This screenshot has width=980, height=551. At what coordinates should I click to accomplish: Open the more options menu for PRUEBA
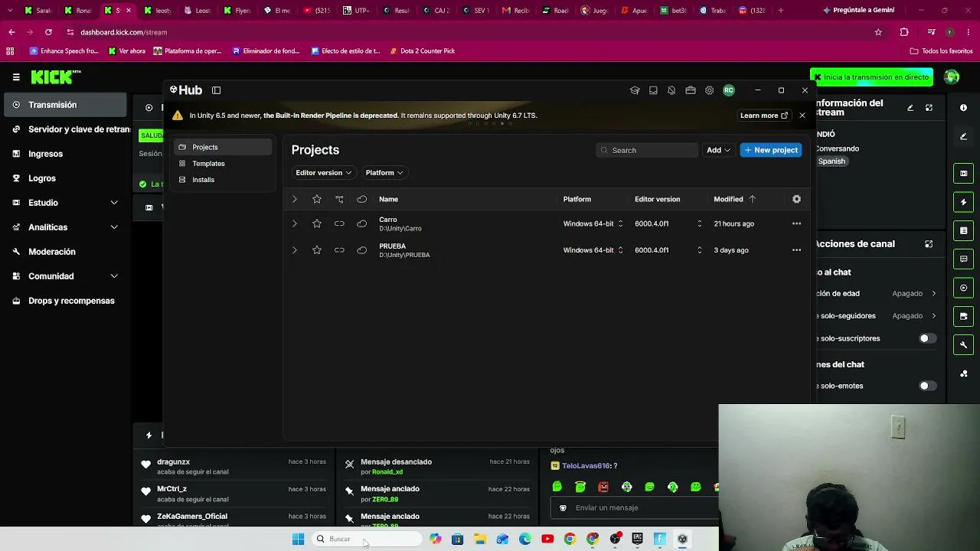point(796,250)
